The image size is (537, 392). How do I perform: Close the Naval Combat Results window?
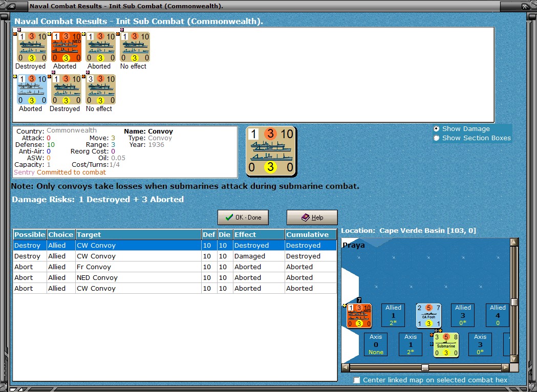pyautogui.click(x=525, y=6)
